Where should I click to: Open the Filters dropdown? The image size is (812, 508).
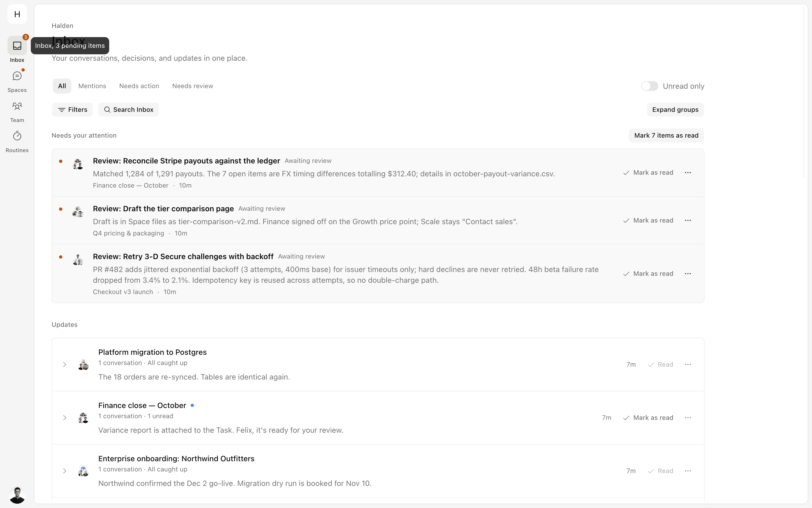coord(73,110)
